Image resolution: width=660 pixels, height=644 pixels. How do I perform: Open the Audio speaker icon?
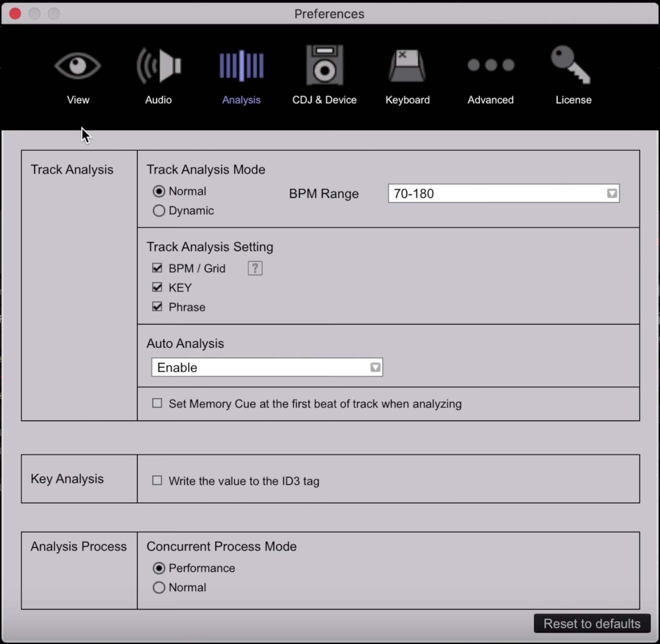click(159, 65)
